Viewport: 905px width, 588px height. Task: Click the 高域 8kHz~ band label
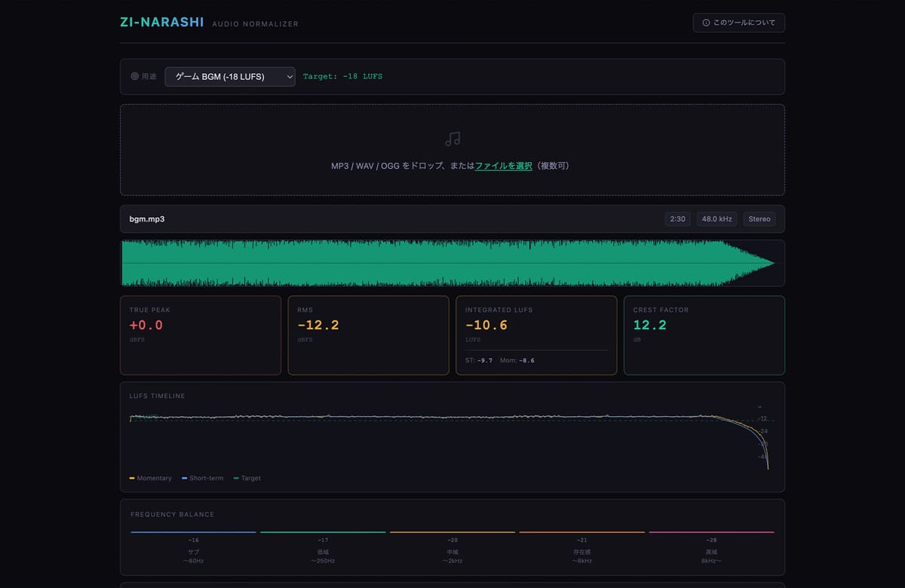point(711,556)
